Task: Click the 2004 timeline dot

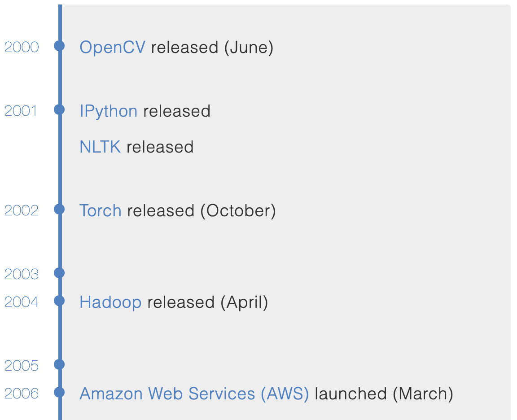Action: [x=59, y=301]
